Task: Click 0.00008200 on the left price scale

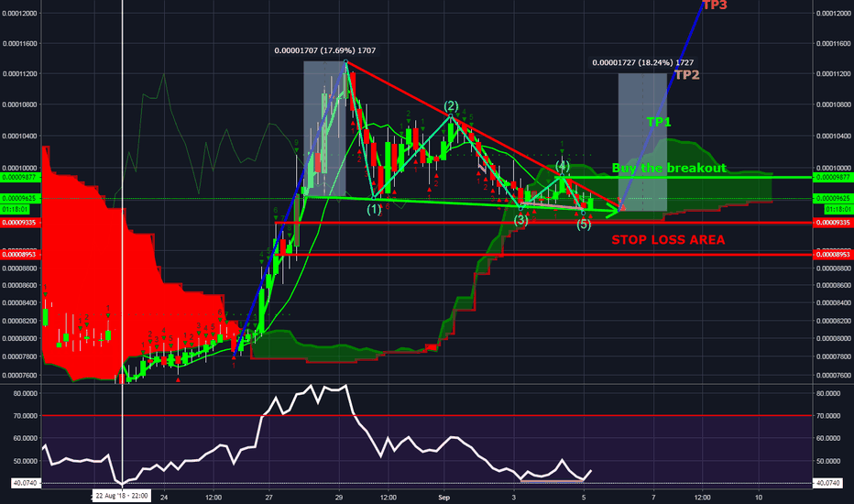Action: pos(19,321)
